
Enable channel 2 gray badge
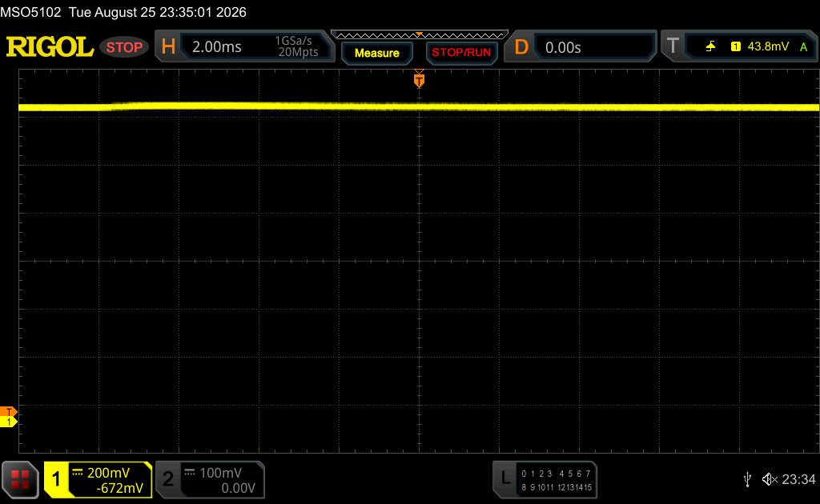point(168,479)
